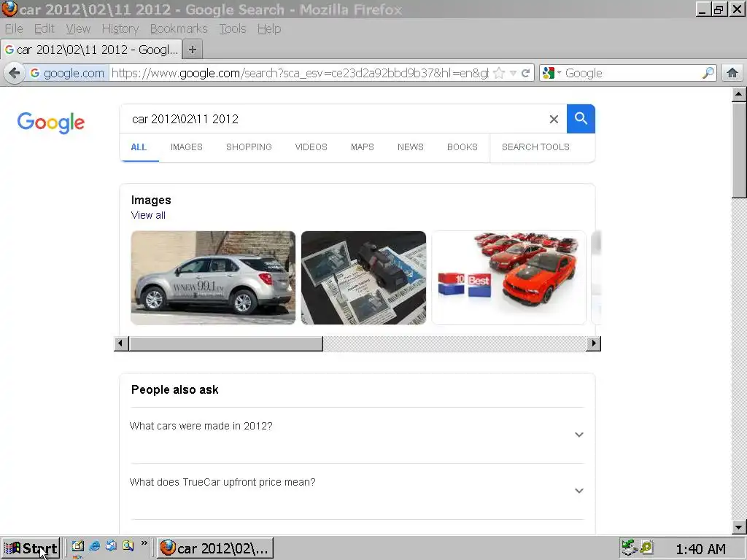The width and height of the screenshot is (747, 560).
Task: Click the Firefox taskbar button car 2012\02\...
Action: (x=215, y=548)
